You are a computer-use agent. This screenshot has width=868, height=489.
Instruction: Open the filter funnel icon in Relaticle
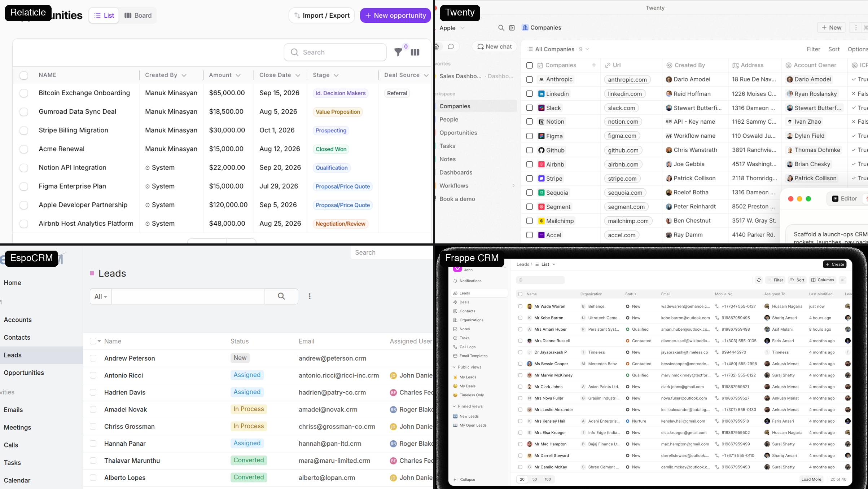tap(398, 52)
